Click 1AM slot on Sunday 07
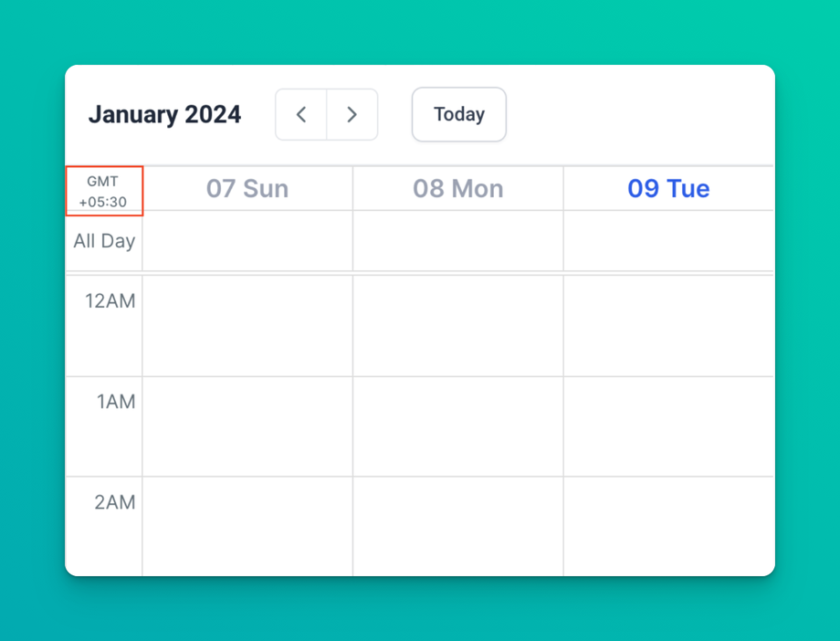The image size is (840, 641). tap(247, 426)
